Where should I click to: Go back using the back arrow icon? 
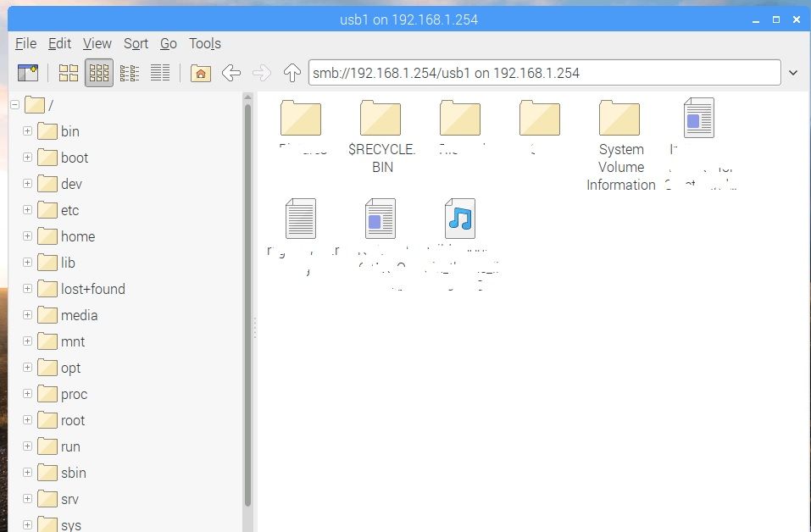(x=231, y=73)
